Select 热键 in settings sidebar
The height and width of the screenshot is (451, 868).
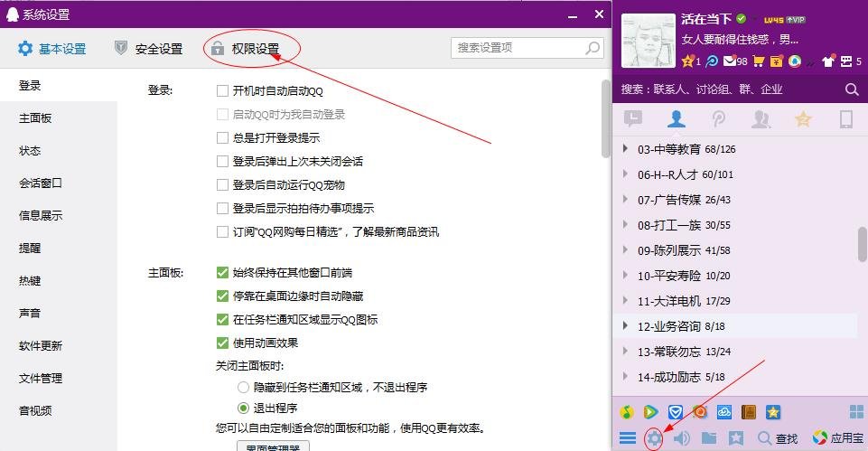coord(30,280)
